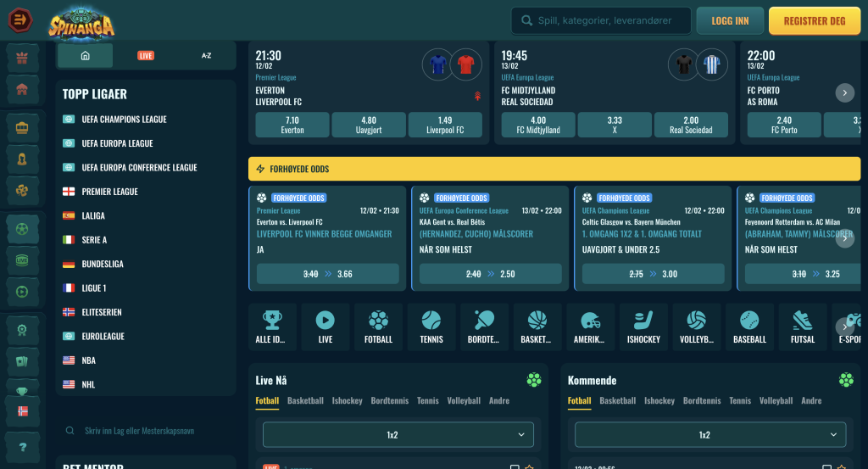Image resolution: width=868 pixels, height=469 pixels.
Task: Open the 1x2 market dropdown under Live Nå
Action: [398, 435]
